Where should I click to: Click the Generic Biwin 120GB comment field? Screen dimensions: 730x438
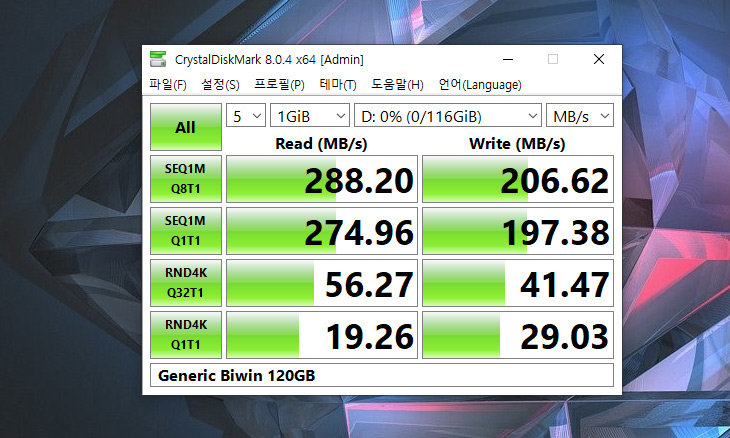point(382,375)
